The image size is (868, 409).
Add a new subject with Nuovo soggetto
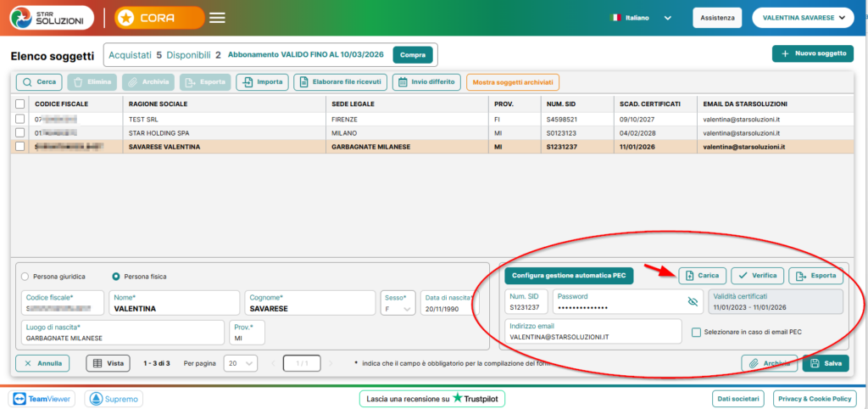tap(815, 53)
